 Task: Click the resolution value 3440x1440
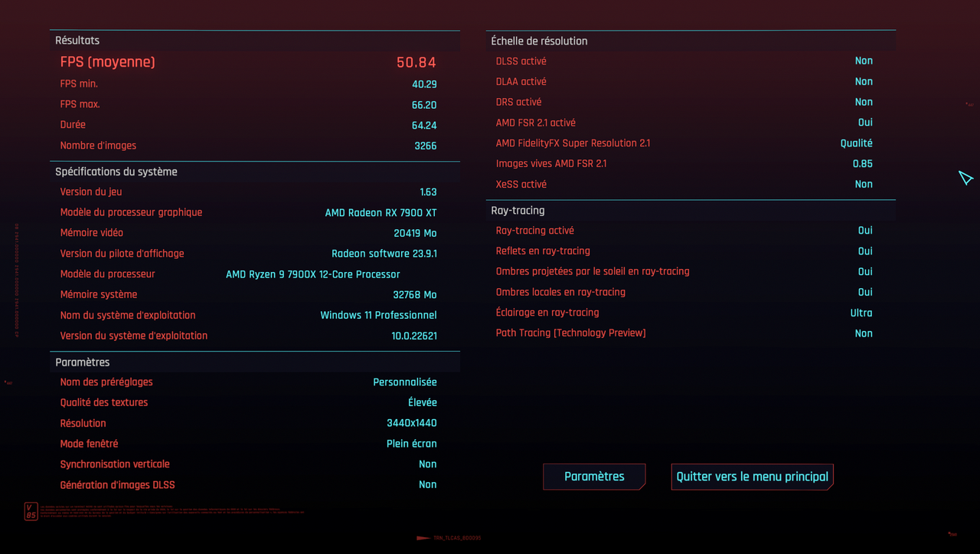[x=412, y=423]
